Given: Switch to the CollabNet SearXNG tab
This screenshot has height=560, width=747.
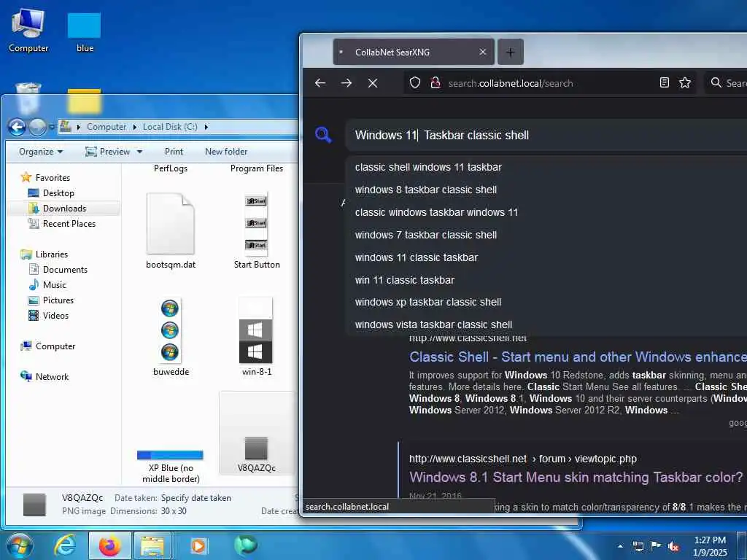Looking at the screenshot, I should click(x=414, y=52).
